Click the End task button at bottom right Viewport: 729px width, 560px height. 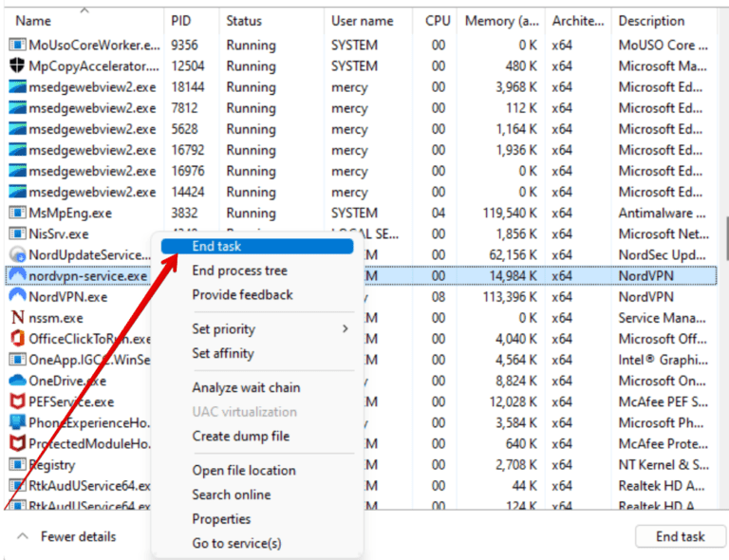[x=681, y=536]
